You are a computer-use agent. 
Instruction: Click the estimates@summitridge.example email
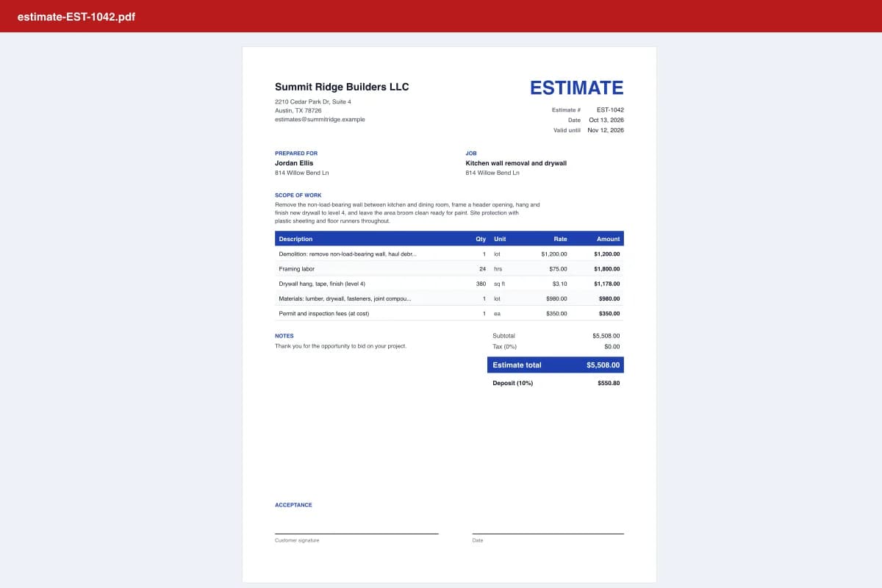click(320, 119)
